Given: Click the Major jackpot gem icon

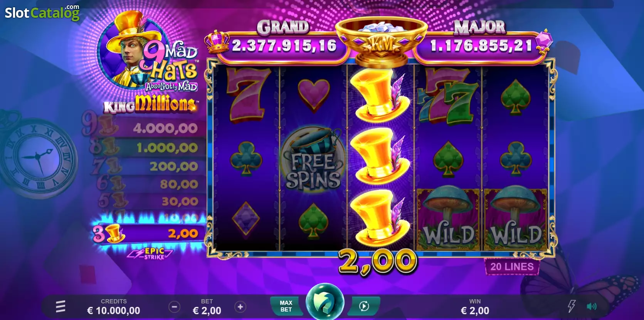Looking at the screenshot, I should [544, 41].
